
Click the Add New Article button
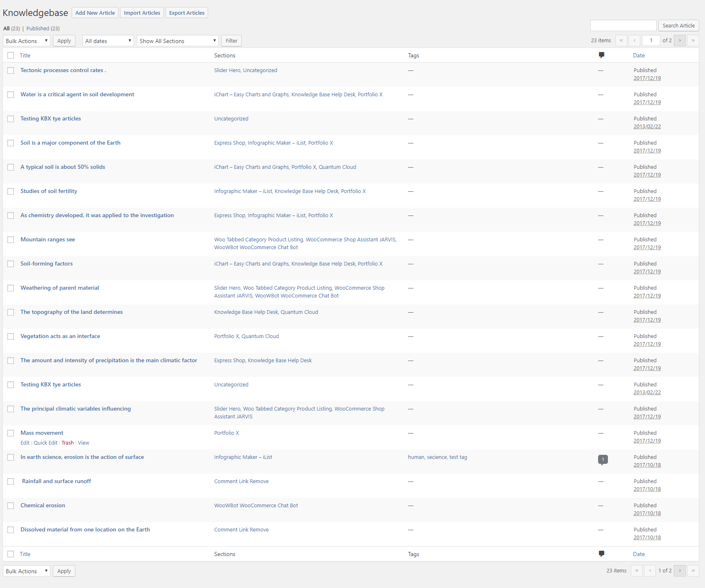pos(95,13)
